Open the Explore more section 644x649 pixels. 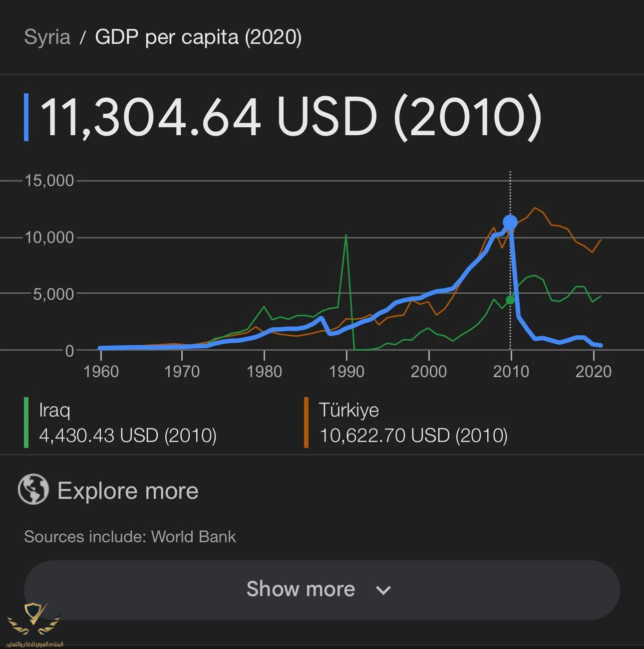pos(128,491)
